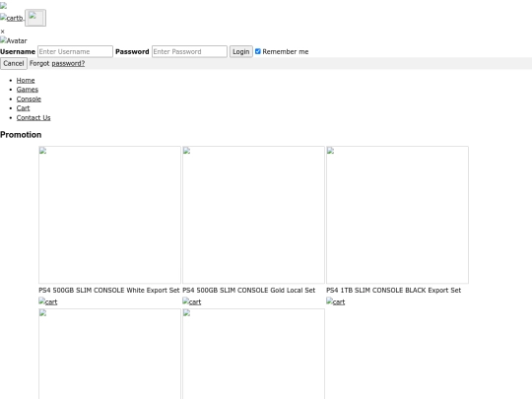Open PS4 500GB White Export Set product image

(x=109, y=215)
